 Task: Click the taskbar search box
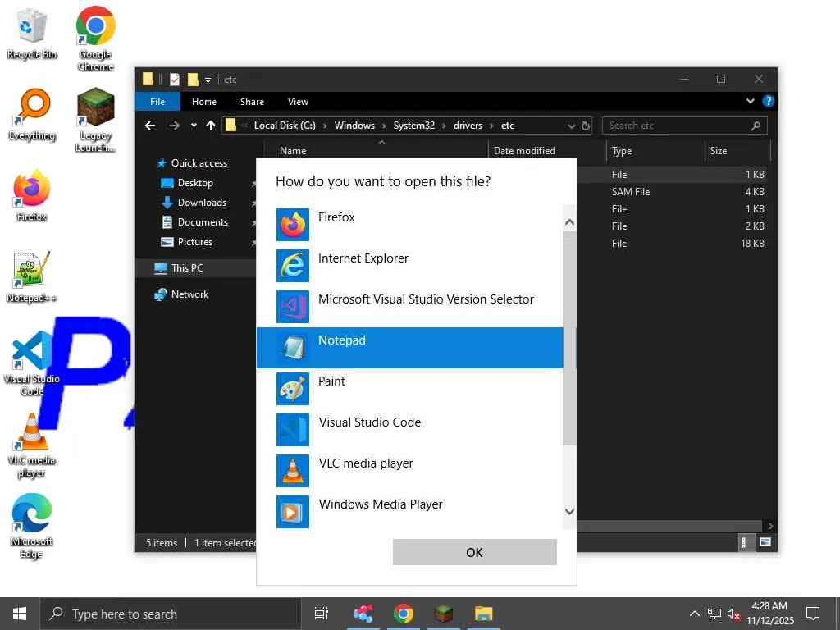171,614
